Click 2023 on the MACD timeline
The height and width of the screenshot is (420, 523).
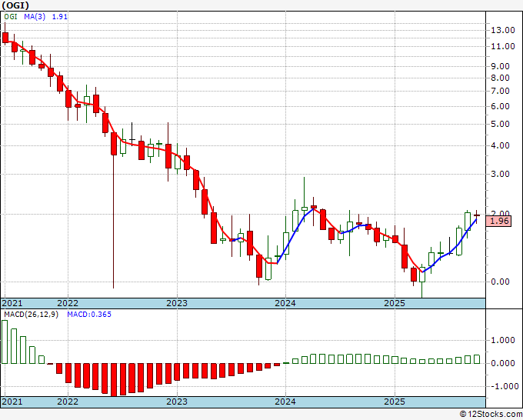coord(177,402)
